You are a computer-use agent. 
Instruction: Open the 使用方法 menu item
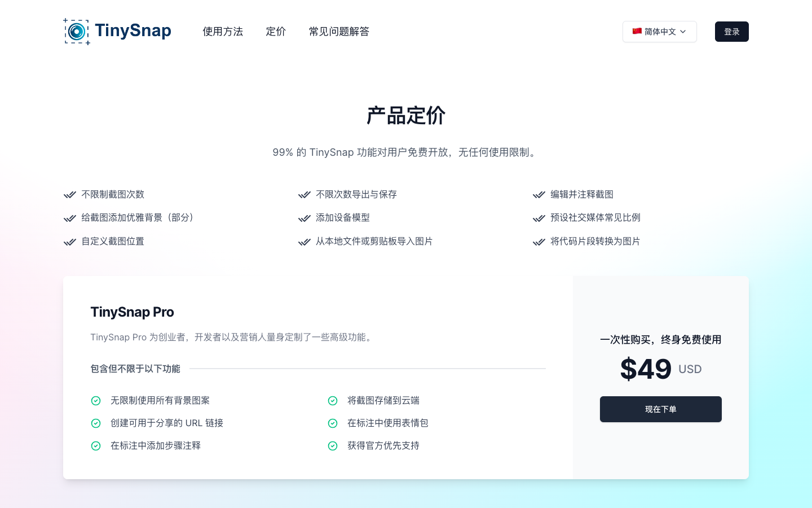click(223, 32)
